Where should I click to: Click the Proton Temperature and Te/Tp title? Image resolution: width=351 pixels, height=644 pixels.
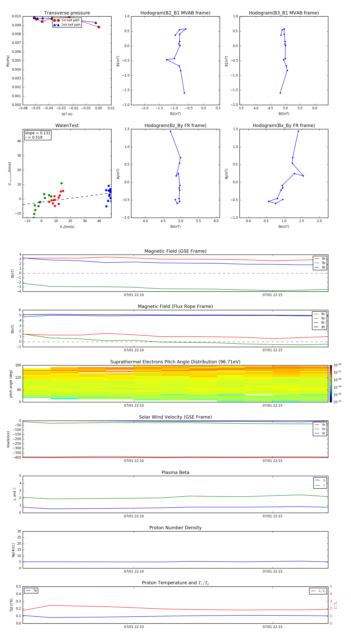click(175, 583)
